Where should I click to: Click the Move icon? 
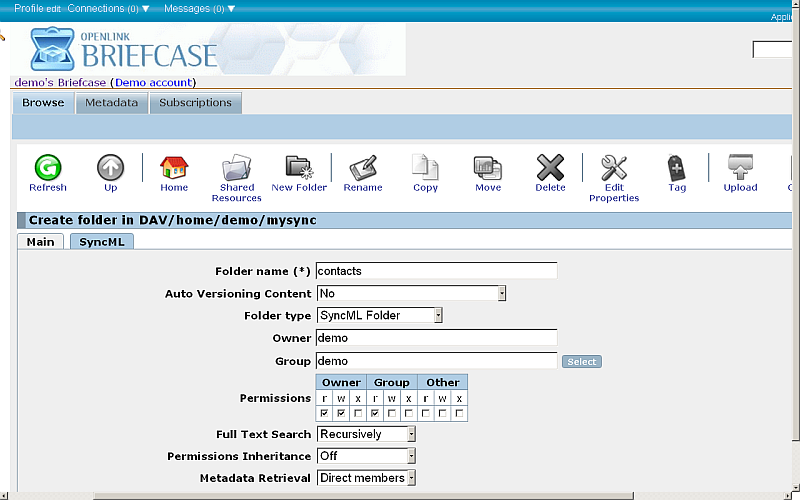[488, 168]
